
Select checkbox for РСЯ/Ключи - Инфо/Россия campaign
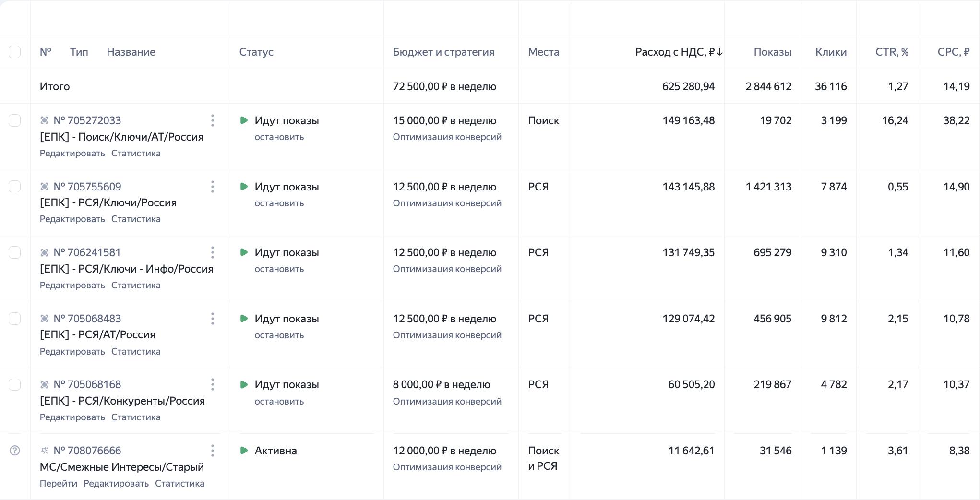pos(15,252)
